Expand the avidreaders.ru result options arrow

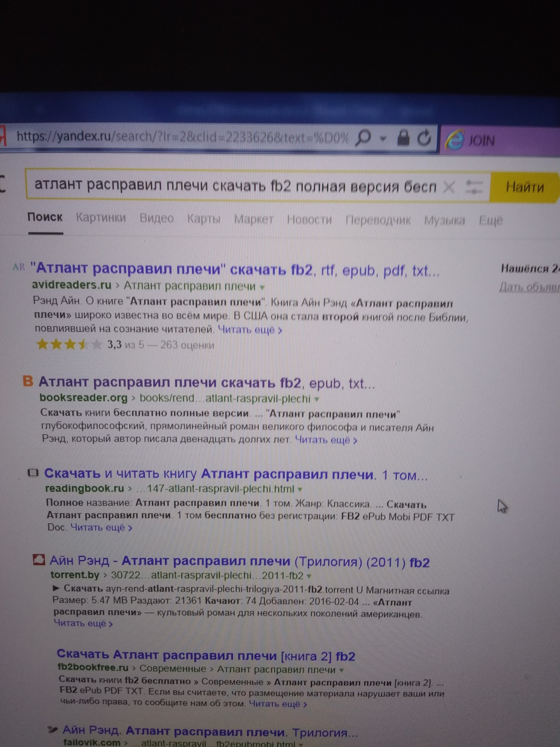coord(262,288)
